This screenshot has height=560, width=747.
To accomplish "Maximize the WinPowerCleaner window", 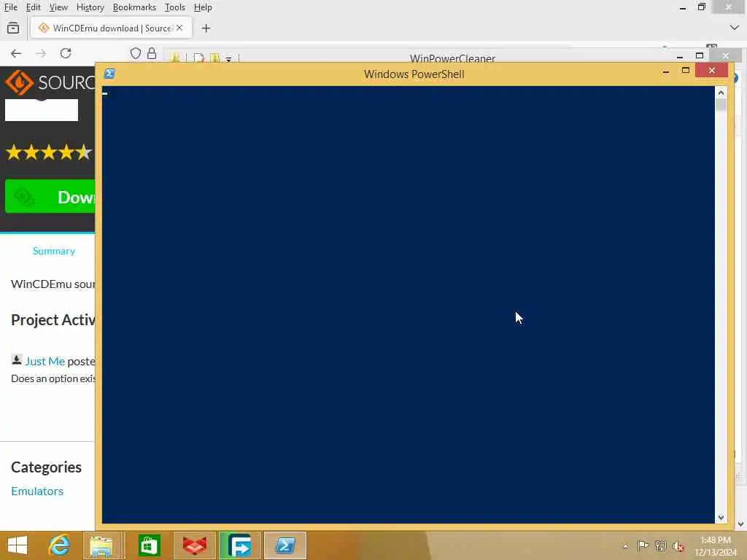I will point(700,55).
